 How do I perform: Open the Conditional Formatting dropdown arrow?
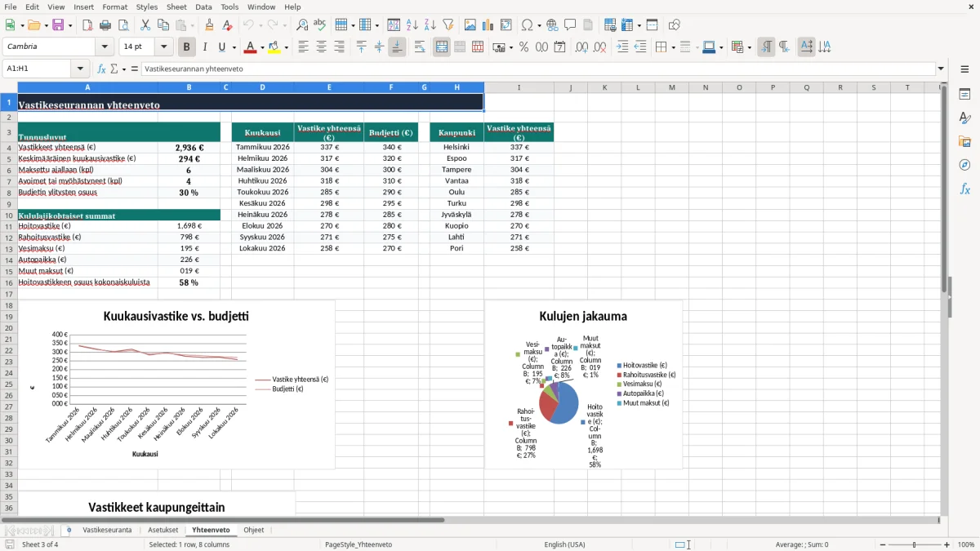pos(749,47)
